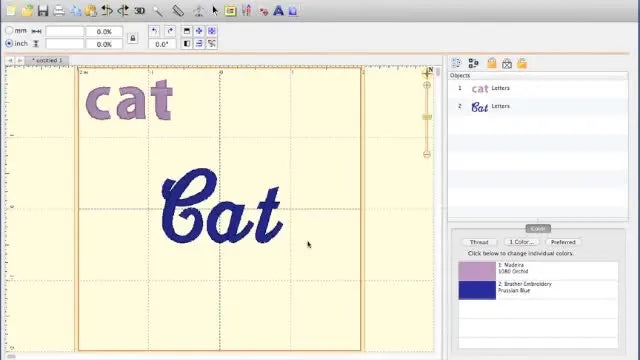The image size is (640, 360).
Task: Open a file with the folder icon
Action: [x=27, y=11]
